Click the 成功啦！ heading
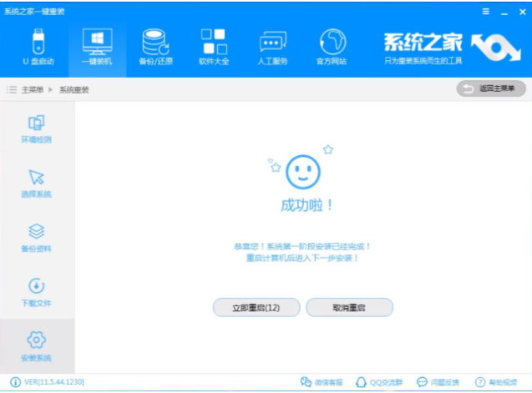532x393 pixels. click(x=307, y=205)
